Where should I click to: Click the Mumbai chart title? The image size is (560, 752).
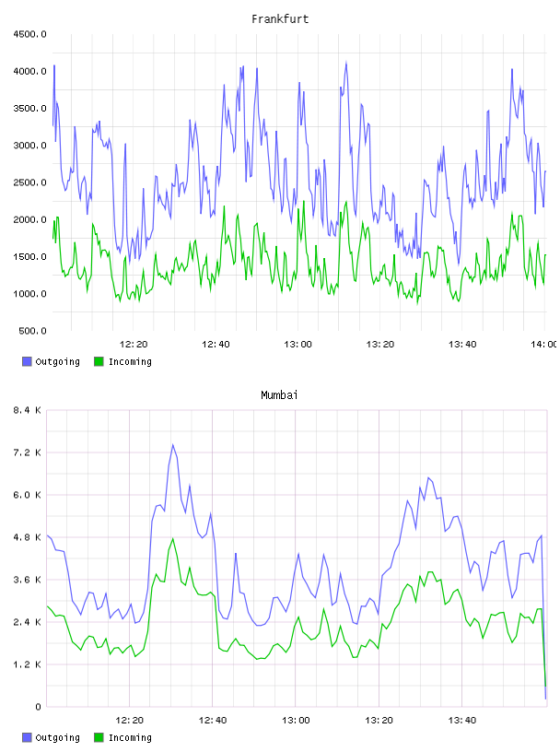pos(279,395)
